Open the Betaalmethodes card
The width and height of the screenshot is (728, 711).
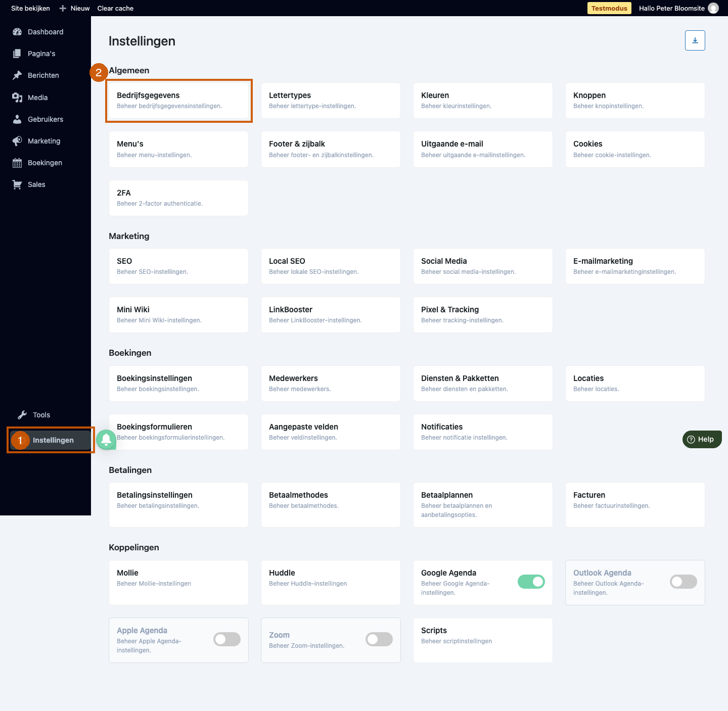[331, 505]
